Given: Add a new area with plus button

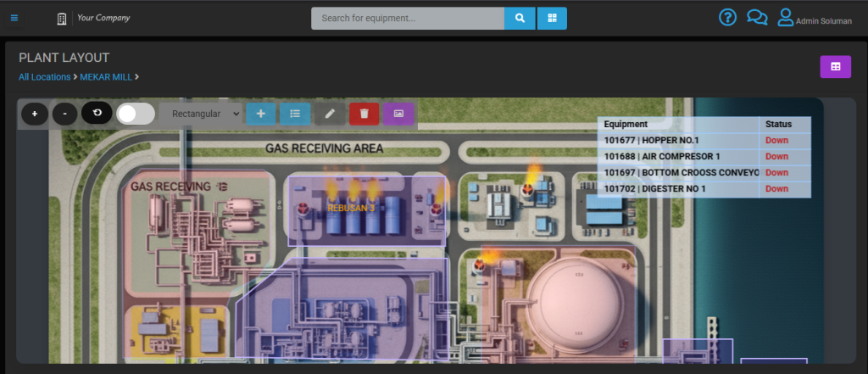Looking at the screenshot, I should click(x=260, y=114).
